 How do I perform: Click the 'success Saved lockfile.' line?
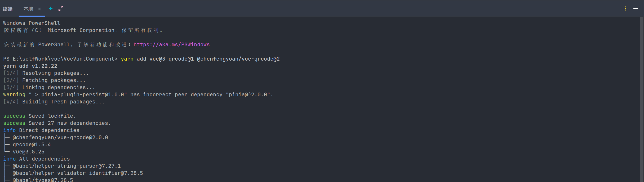pos(40,116)
